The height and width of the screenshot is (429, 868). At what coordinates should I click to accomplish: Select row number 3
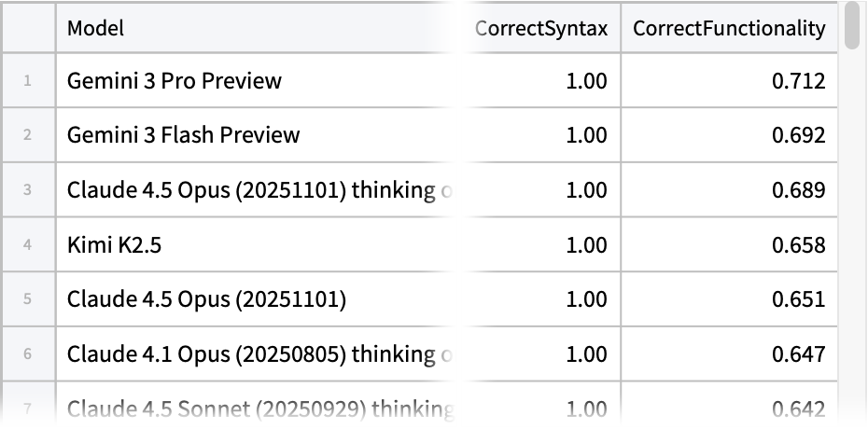click(x=28, y=190)
